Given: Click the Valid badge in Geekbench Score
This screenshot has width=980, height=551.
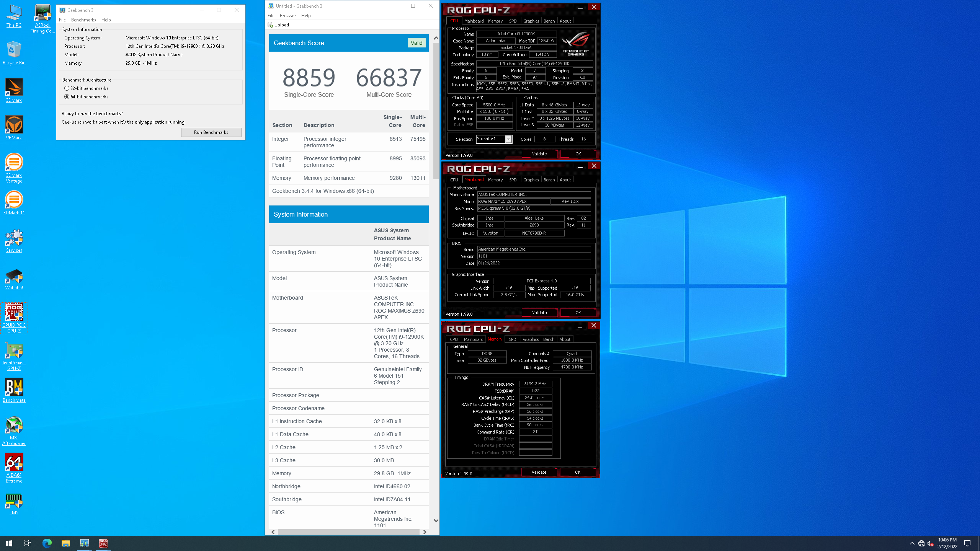Looking at the screenshot, I should [x=416, y=43].
